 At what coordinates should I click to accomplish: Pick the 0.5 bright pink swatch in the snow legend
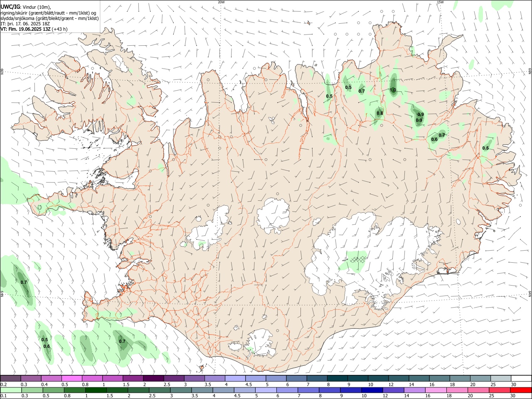click(72, 378)
